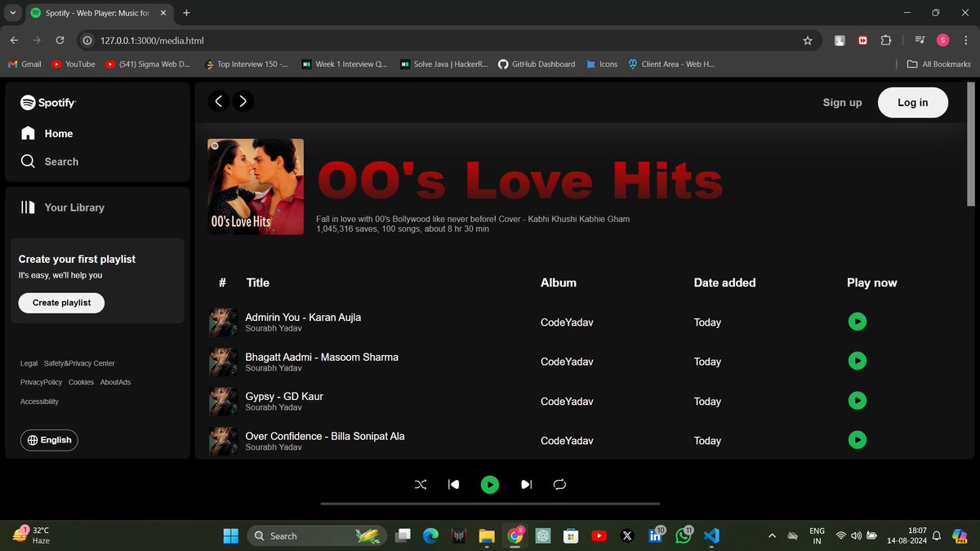
Task: Open Chrome extensions puzzle icon
Action: click(886, 40)
